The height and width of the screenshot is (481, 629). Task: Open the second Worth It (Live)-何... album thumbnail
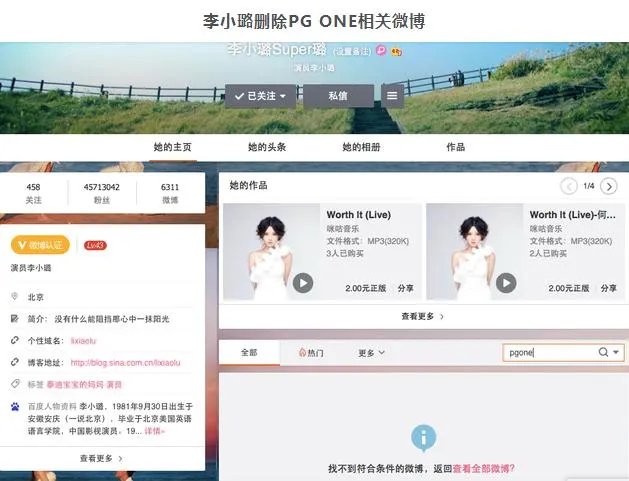(475, 252)
